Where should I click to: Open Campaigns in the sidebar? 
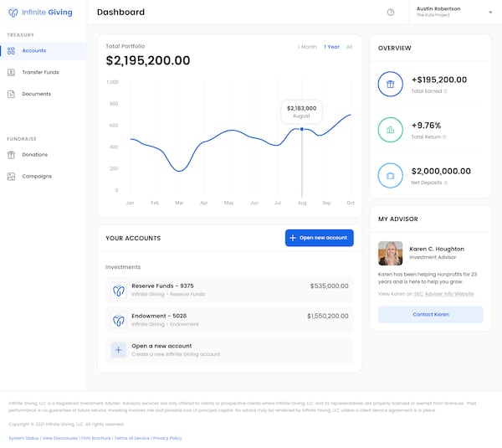tap(37, 177)
